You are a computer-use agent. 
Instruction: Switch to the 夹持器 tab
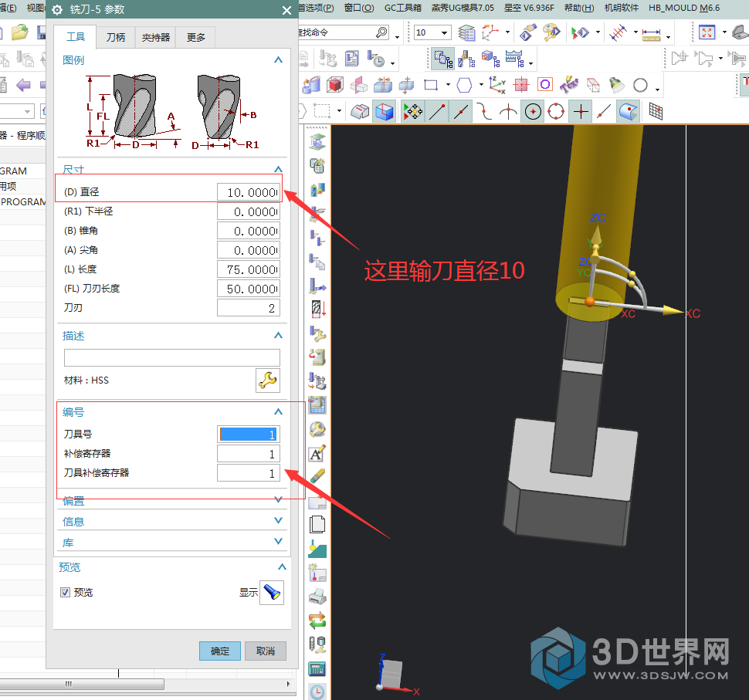(156, 37)
